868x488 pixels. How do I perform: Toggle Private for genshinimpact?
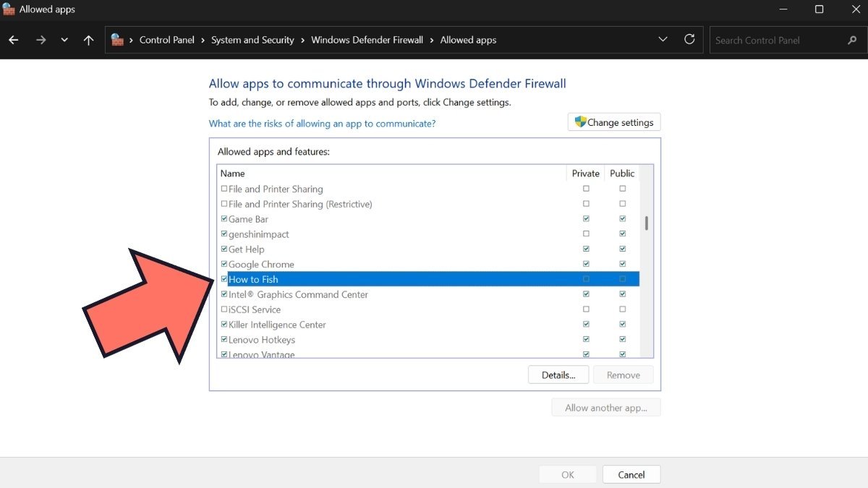click(x=586, y=234)
